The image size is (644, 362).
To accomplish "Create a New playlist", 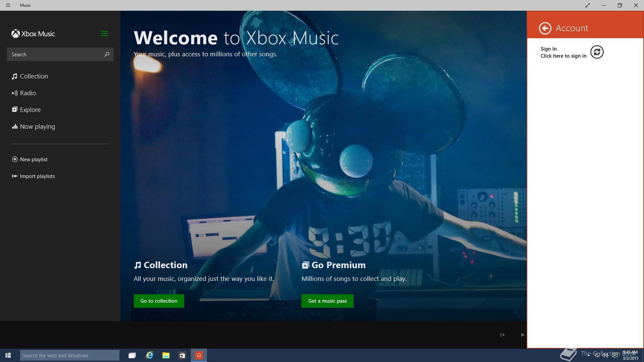I will click(x=30, y=160).
